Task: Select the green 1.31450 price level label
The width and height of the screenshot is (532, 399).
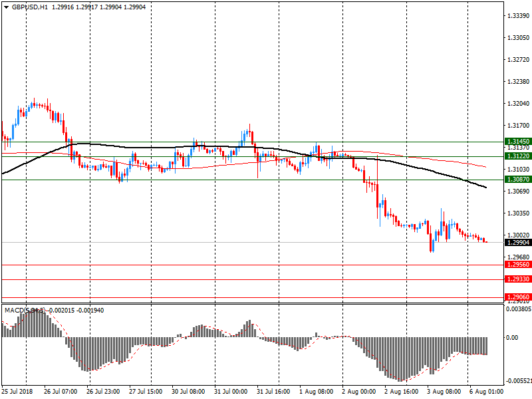Action: [517, 142]
